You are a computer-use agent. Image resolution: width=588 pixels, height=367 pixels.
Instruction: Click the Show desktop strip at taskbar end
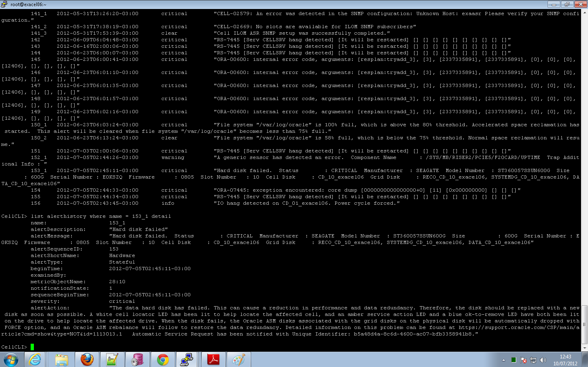tap(585, 360)
